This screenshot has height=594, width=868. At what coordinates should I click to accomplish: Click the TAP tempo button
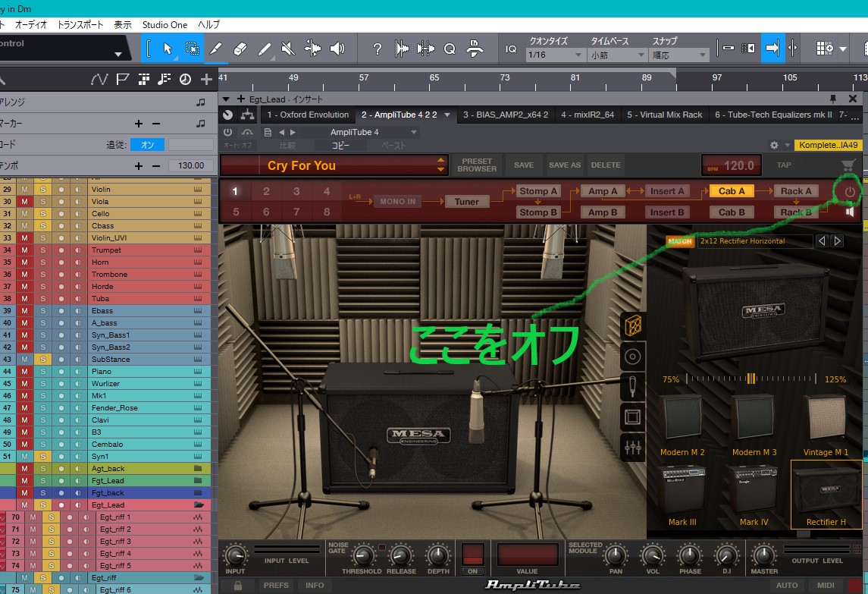coord(784,165)
